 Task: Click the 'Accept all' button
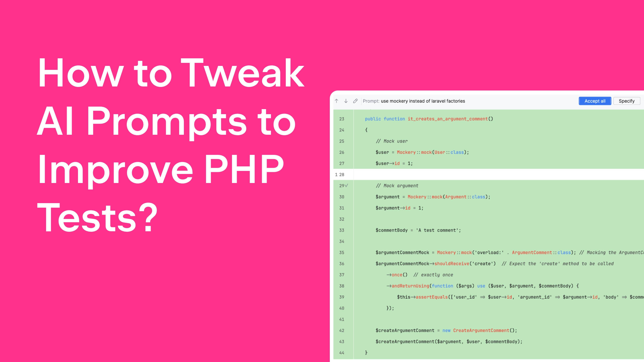(x=594, y=101)
